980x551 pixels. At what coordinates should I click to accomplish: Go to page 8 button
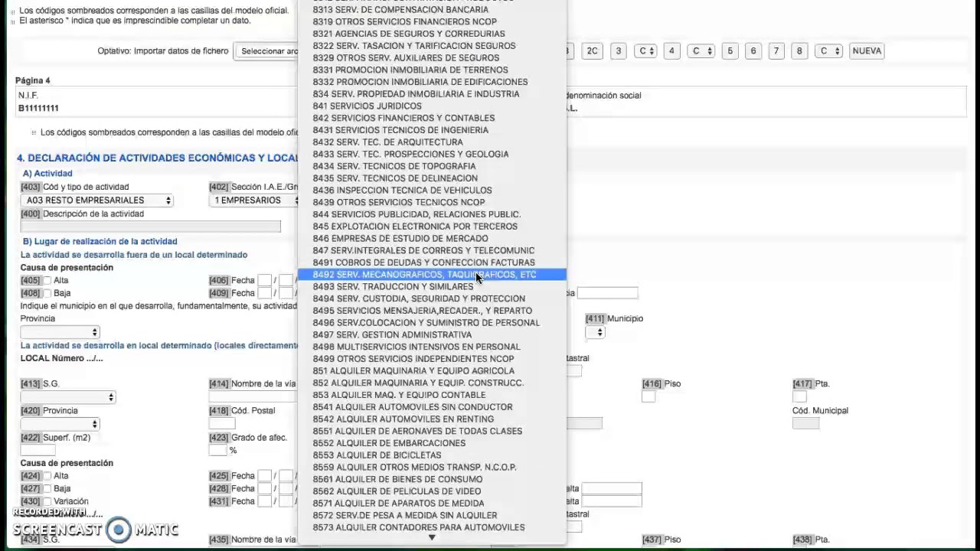pos(799,51)
